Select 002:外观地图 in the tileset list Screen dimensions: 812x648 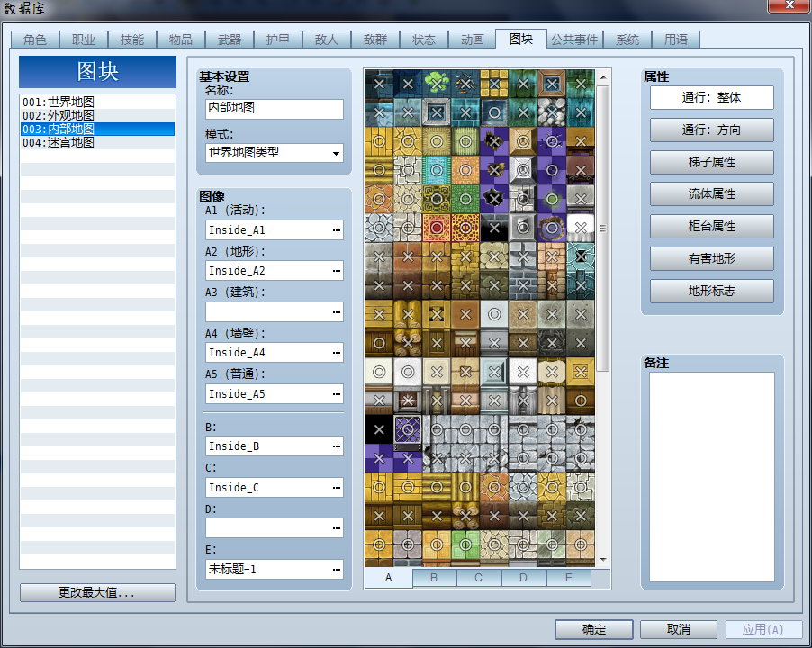point(97,115)
